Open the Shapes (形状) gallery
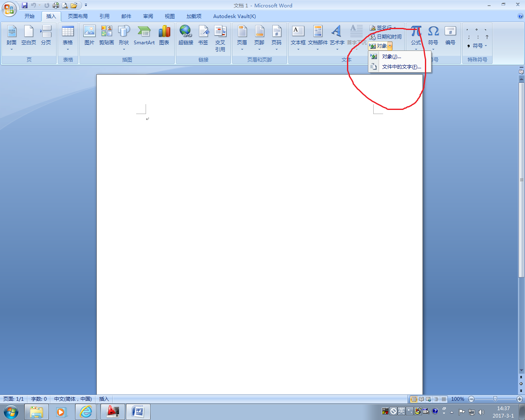Viewport: 525px width, 420px height. [124, 38]
